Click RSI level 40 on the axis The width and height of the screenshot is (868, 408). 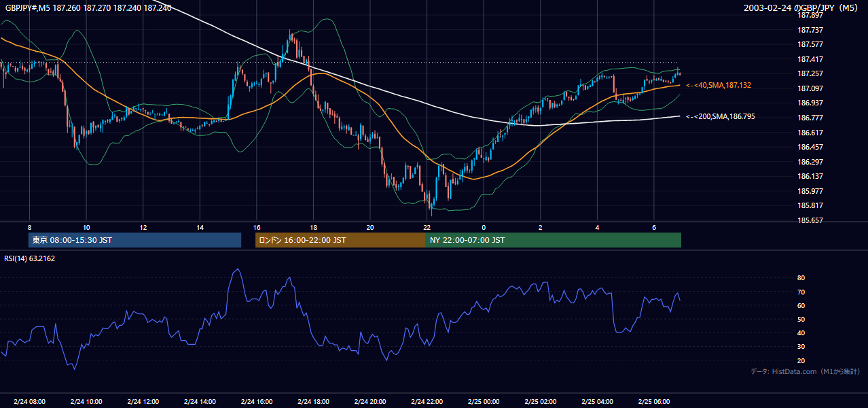point(801,333)
